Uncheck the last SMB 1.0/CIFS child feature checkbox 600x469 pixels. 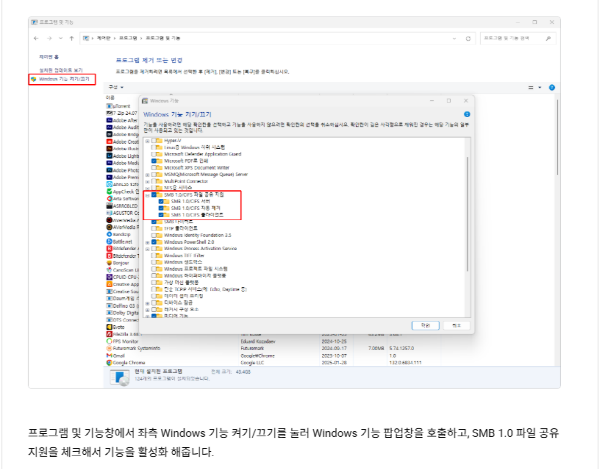coord(161,215)
